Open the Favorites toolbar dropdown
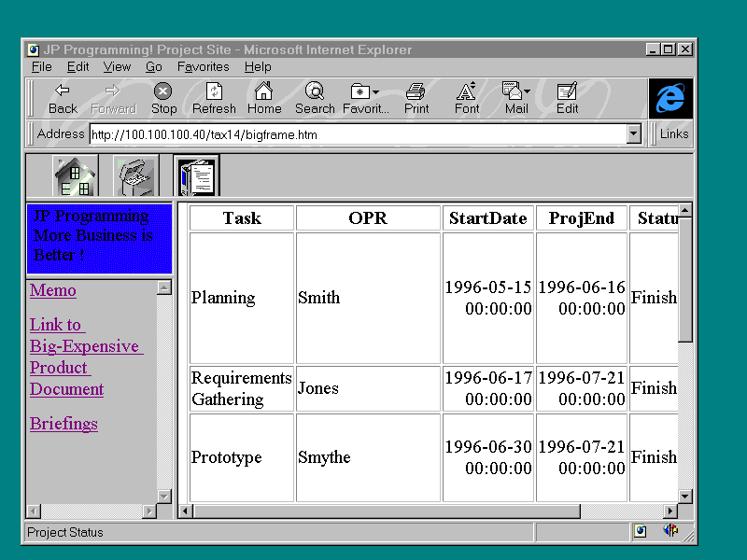The width and height of the screenshot is (747, 560). click(x=366, y=98)
